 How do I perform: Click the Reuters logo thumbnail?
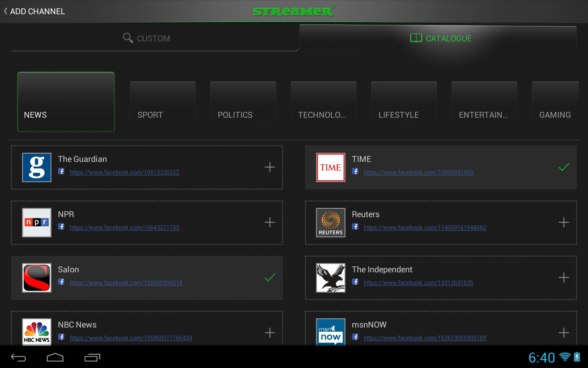pos(331,223)
